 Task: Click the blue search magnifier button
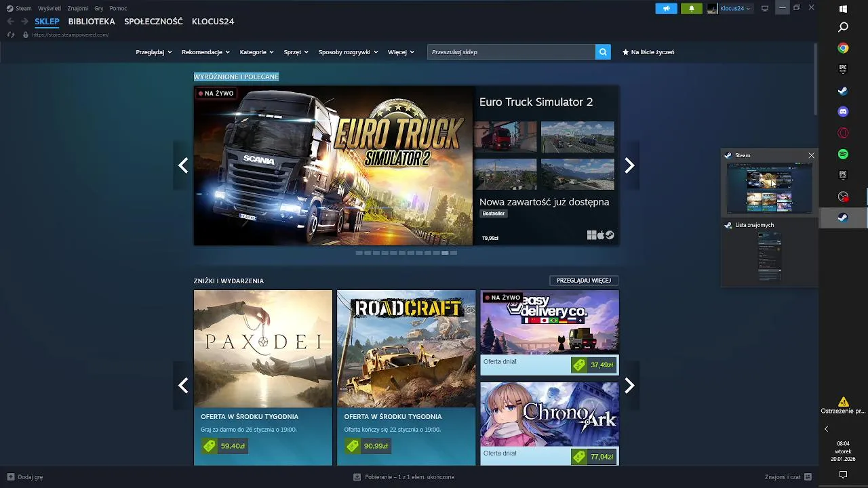(x=603, y=52)
